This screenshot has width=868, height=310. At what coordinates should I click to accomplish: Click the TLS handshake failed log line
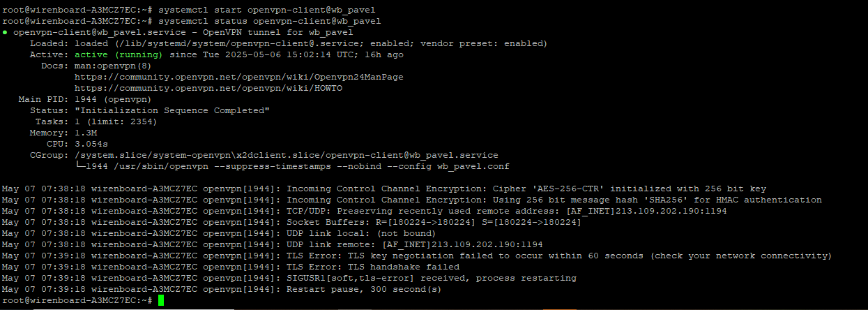tap(231, 267)
